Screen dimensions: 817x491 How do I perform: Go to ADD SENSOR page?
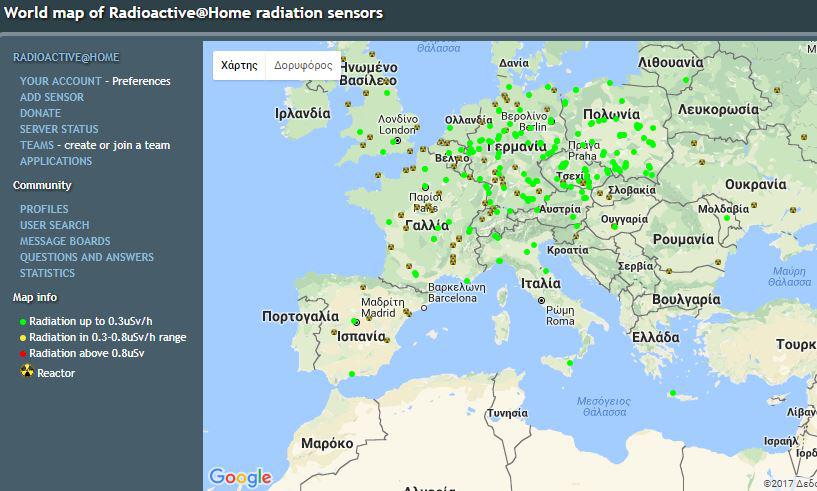pos(52,97)
